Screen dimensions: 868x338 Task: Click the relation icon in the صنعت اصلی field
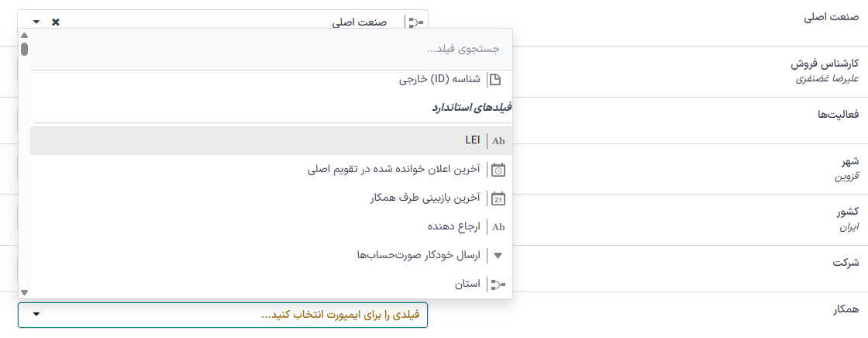[x=417, y=22]
